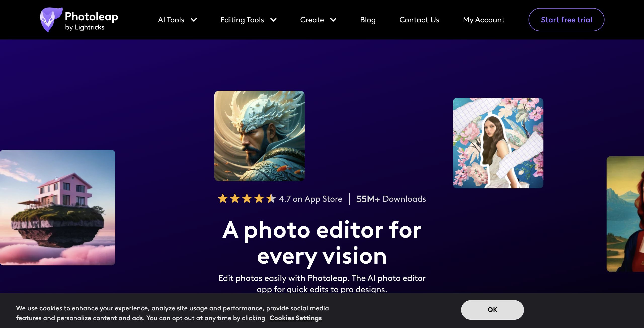Click the Edit photos easily with Photoleap description
Image resolution: width=644 pixels, height=328 pixels.
[x=322, y=283]
